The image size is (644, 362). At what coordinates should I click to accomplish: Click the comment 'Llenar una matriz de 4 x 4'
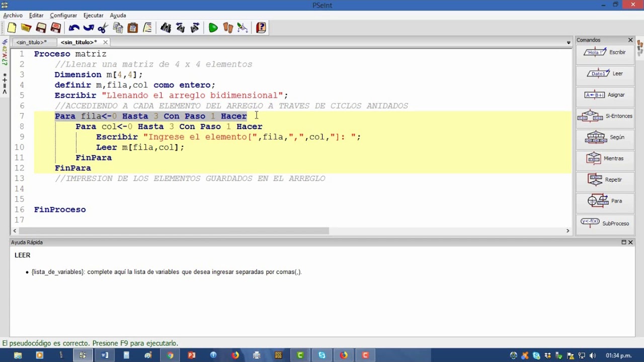(153, 64)
